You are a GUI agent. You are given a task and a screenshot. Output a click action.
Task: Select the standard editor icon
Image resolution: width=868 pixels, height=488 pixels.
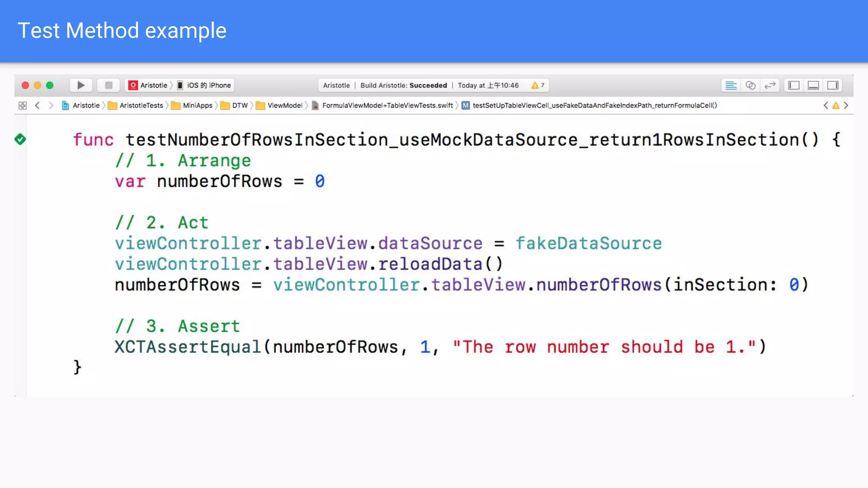(731, 86)
